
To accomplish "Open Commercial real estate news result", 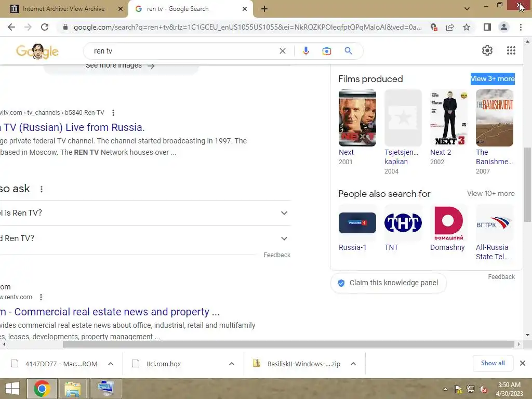I will point(110,312).
